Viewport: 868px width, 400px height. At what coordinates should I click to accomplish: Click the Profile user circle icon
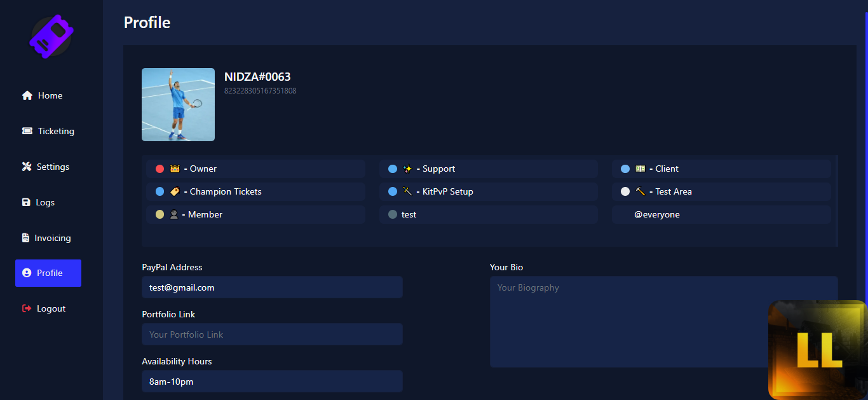[x=27, y=273]
